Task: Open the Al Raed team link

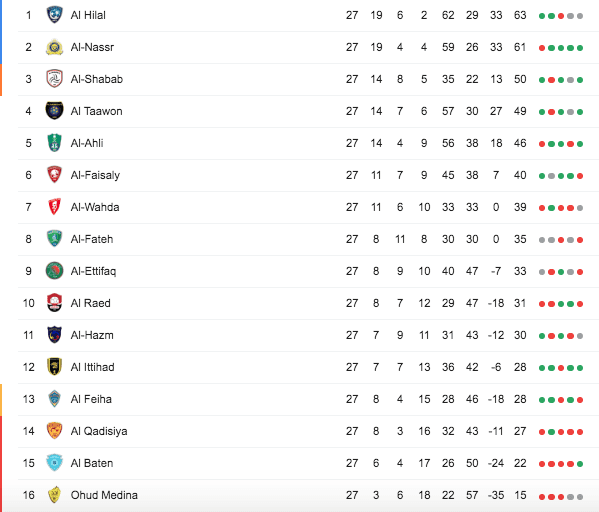Action: coord(91,303)
